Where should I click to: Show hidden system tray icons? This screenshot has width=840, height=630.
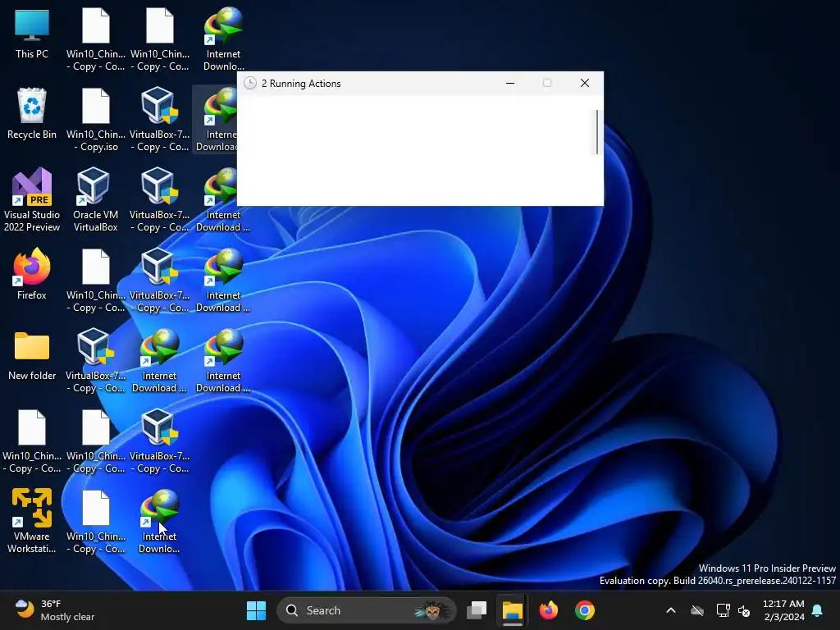(670, 610)
